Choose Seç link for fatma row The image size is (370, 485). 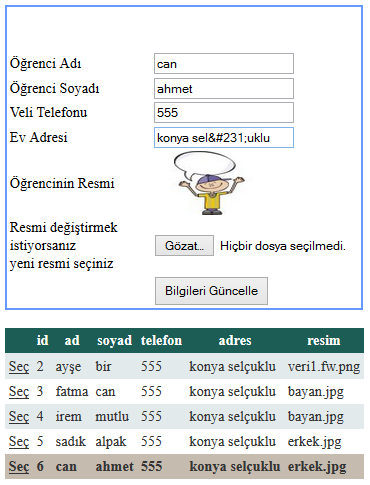tap(19, 391)
